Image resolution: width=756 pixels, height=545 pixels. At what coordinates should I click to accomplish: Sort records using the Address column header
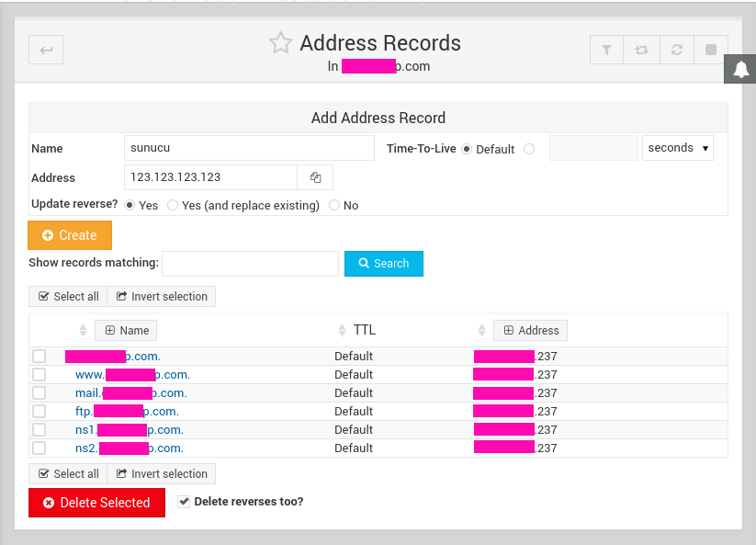pos(530,330)
